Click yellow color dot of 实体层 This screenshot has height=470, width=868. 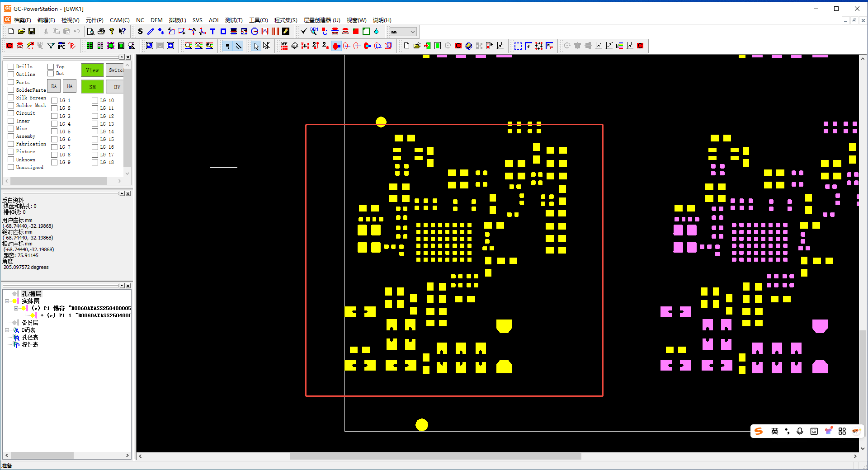click(14, 301)
